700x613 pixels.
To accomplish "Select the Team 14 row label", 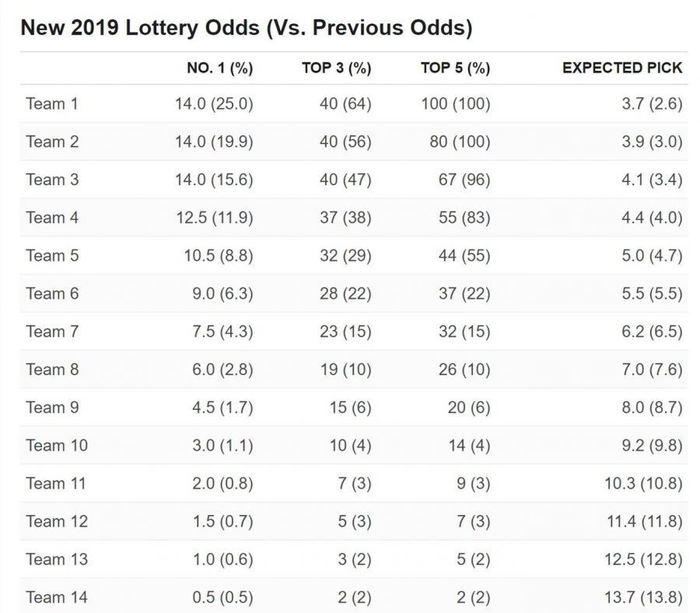I will (57, 597).
